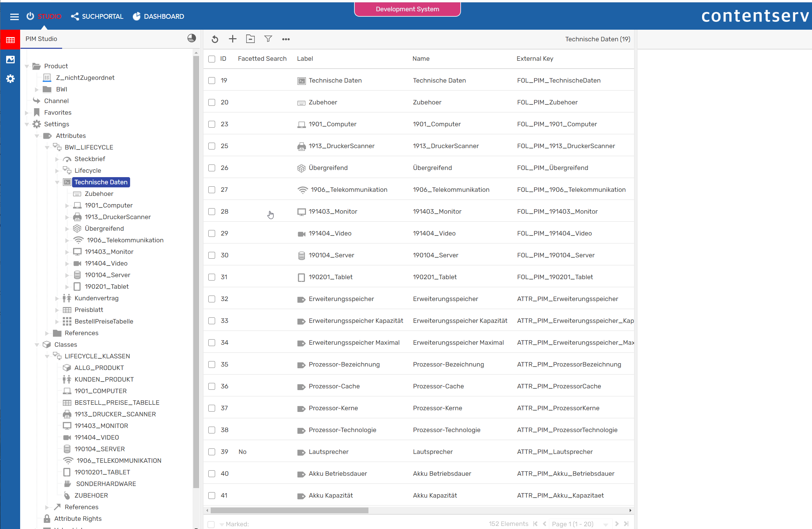Viewport: 812px width, 529px height.
Task: Click the contentserv logo
Action: click(x=755, y=16)
